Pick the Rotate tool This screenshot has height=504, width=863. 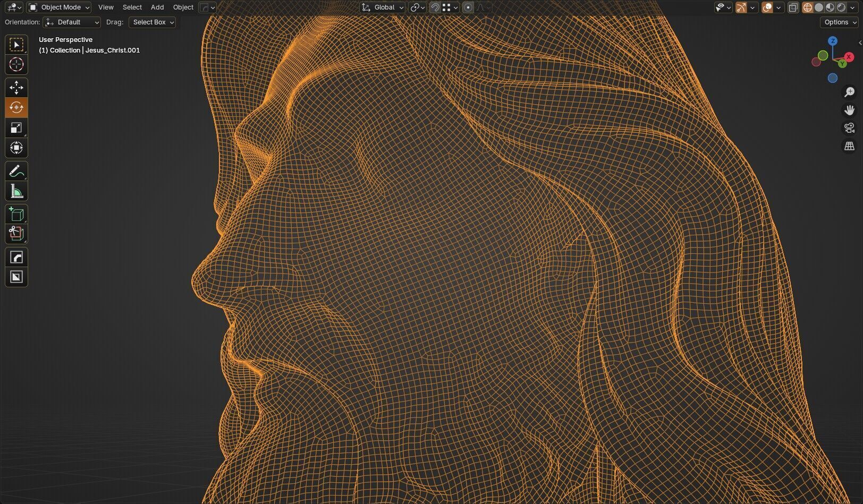[x=16, y=107]
